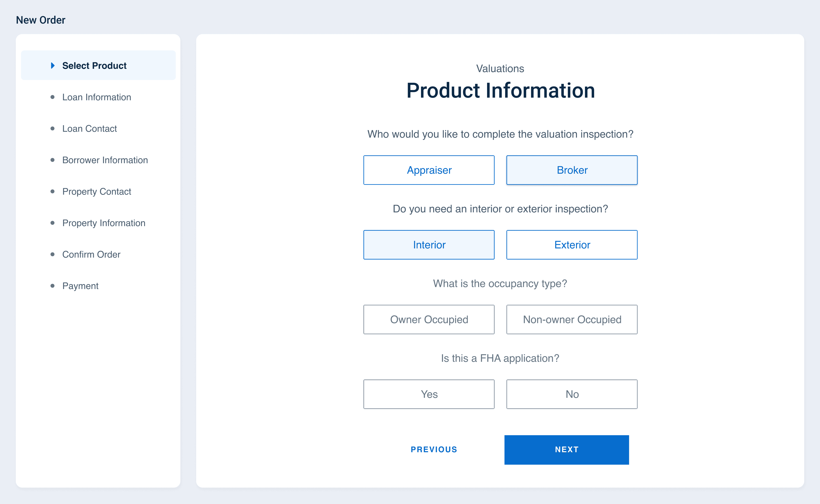Go back with PREVIOUS link
The width and height of the screenshot is (820, 504).
click(434, 449)
